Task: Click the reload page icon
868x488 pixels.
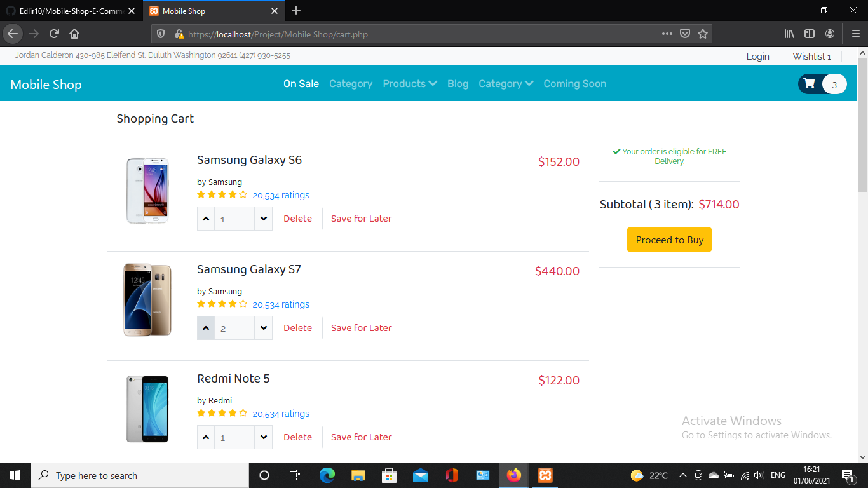Action: click(55, 34)
